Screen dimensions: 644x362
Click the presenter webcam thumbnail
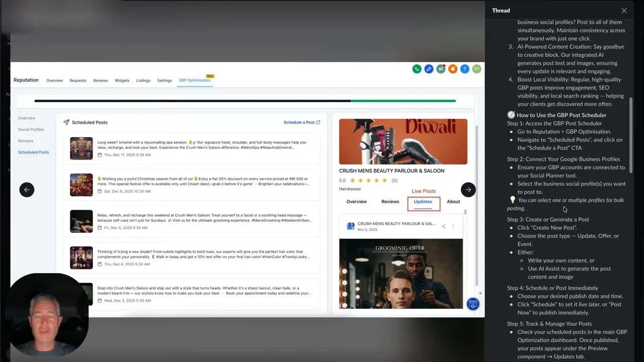coord(47,314)
